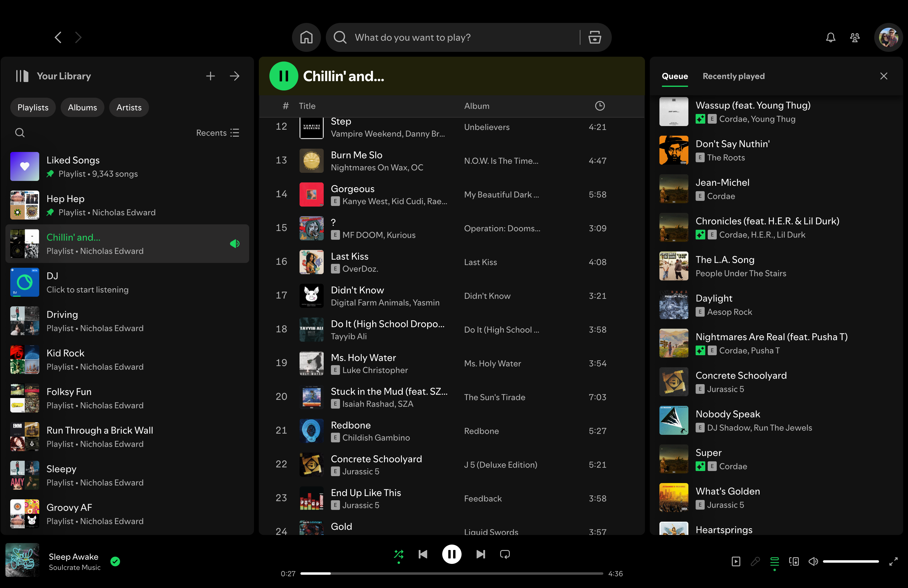Select Artists filter in Your Library
Screen dimensions: 908x588
[x=129, y=107]
